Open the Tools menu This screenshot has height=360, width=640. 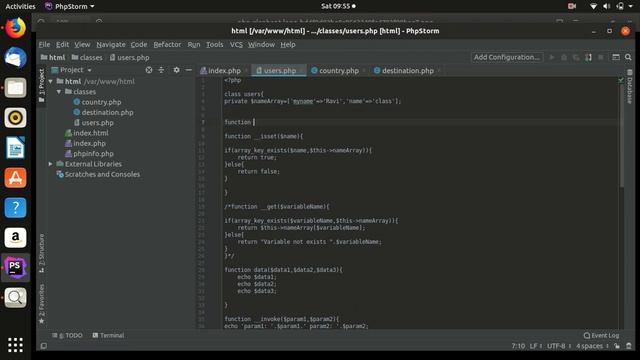[214, 44]
